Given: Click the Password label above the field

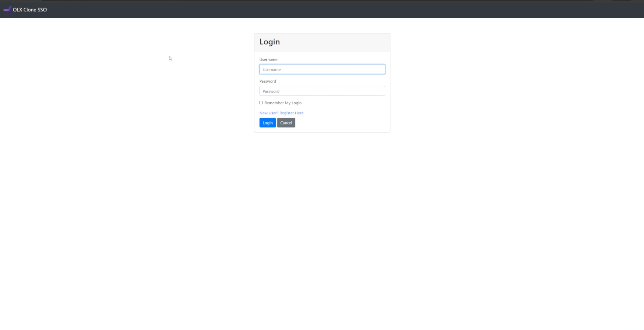Looking at the screenshot, I should (268, 81).
